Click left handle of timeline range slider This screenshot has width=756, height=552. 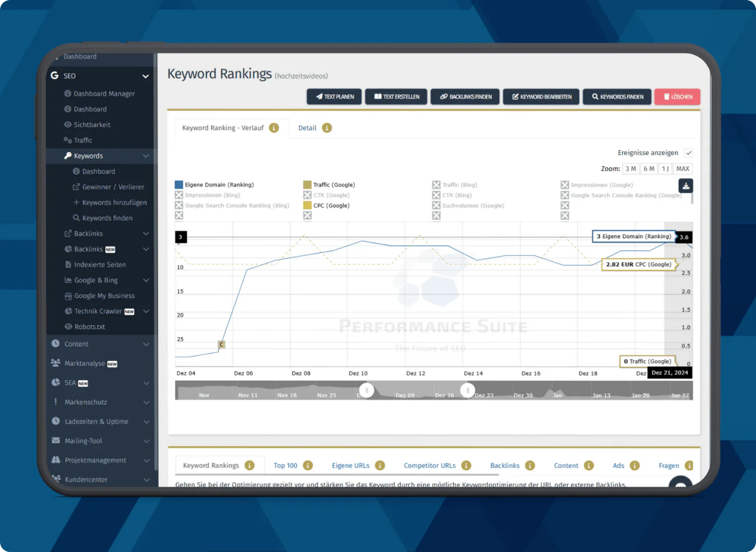pyautogui.click(x=366, y=390)
